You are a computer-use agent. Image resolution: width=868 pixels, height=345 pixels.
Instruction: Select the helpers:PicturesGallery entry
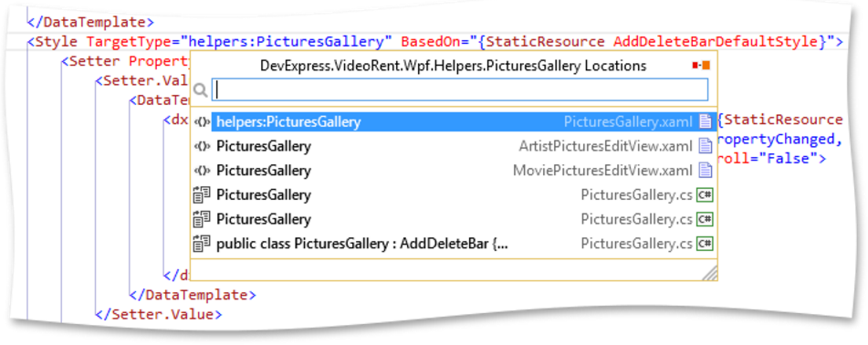(x=453, y=121)
